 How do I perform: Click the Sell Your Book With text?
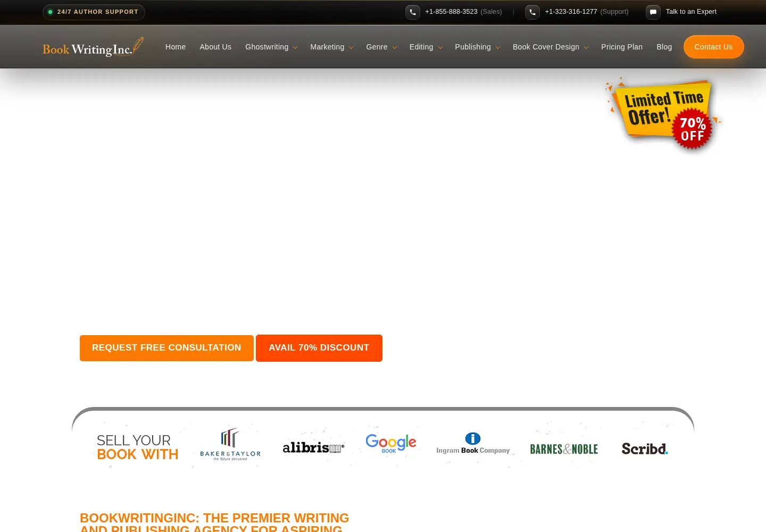point(137,447)
